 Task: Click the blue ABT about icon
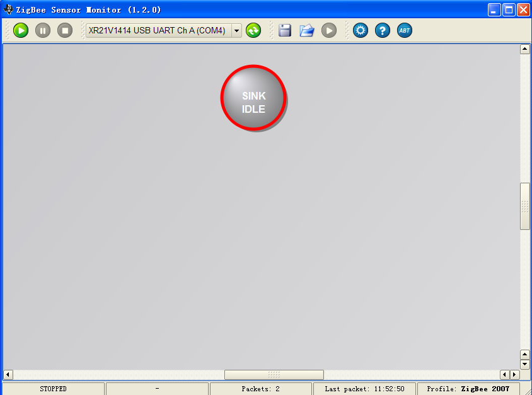(x=405, y=30)
